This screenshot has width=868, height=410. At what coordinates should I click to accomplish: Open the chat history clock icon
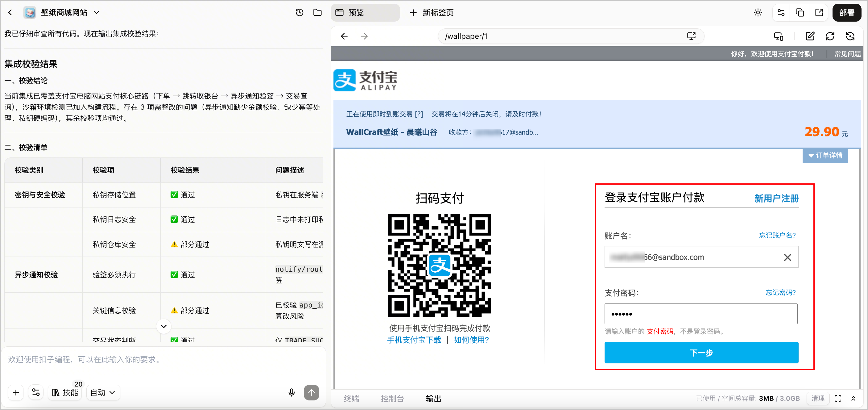[x=299, y=13]
